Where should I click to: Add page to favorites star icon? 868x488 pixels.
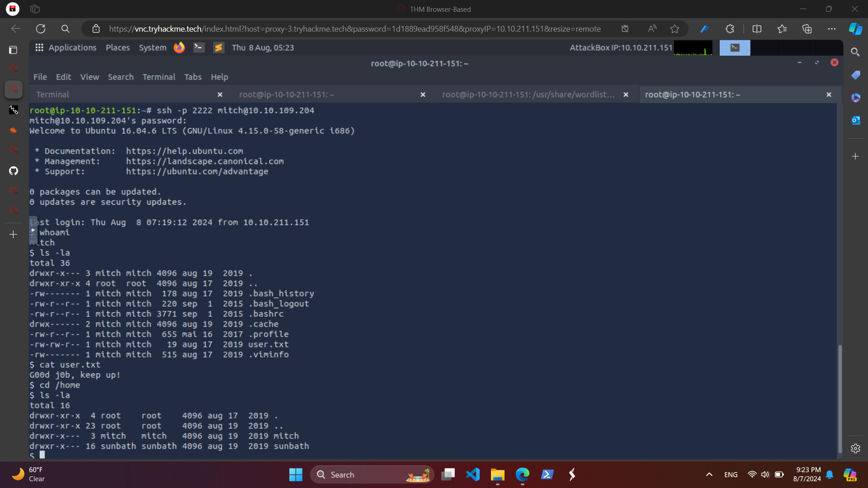click(x=675, y=29)
